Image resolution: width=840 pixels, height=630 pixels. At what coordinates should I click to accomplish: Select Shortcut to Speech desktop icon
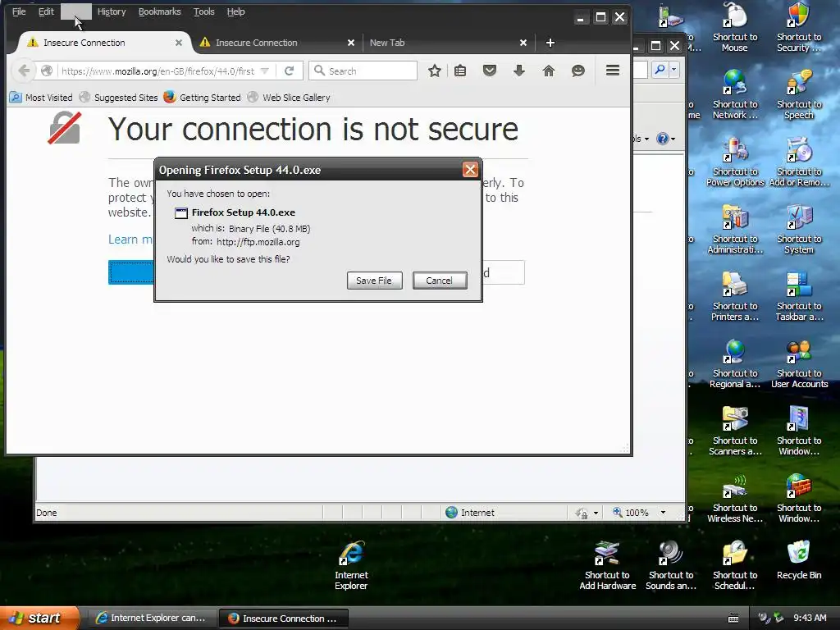799,95
